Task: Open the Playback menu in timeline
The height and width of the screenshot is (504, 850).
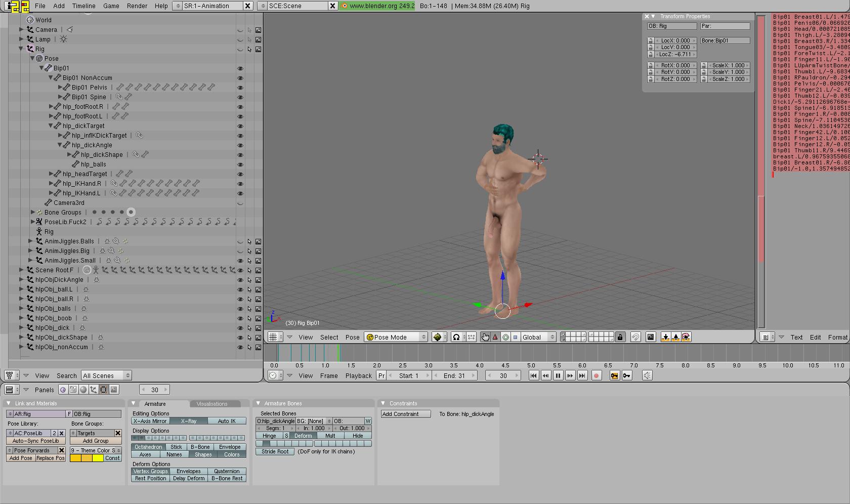Action: [359, 375]
